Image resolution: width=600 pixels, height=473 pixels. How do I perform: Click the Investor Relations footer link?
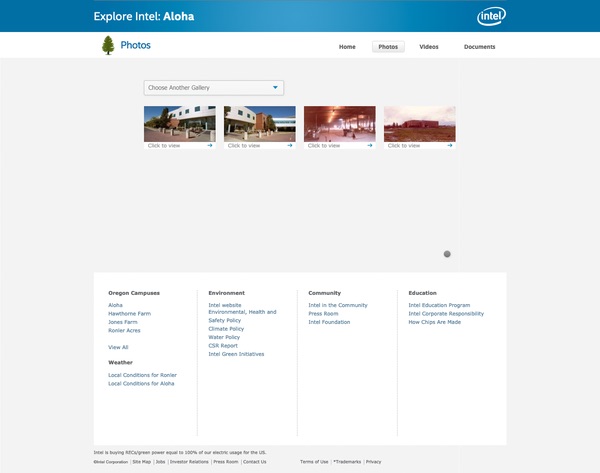click(x=189, y=462)
